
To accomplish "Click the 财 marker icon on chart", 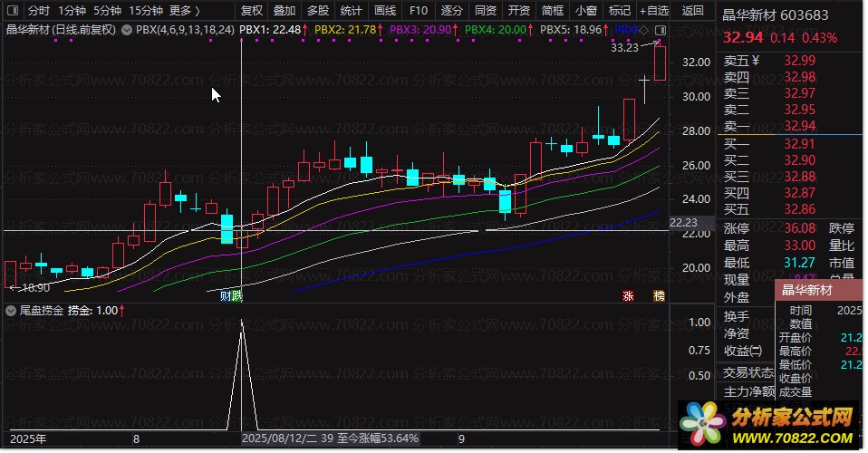I will pos(225,295).
